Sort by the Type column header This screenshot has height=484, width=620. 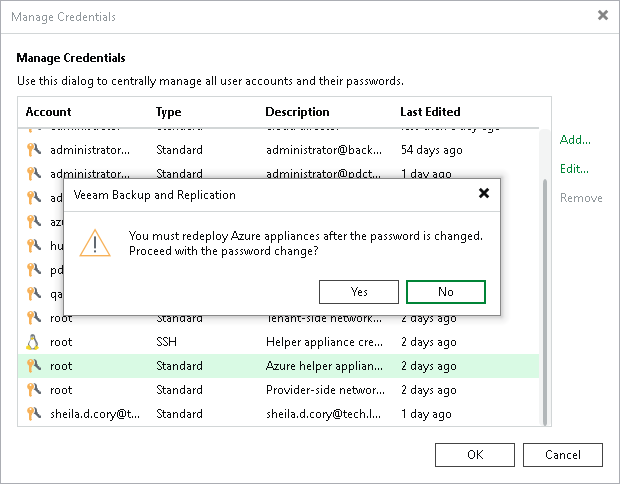pyautogui.click(x=168, y=112)
